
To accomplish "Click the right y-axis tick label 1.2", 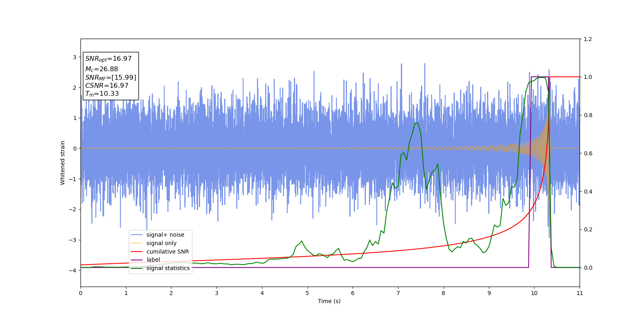I will (x=588, y=39).
